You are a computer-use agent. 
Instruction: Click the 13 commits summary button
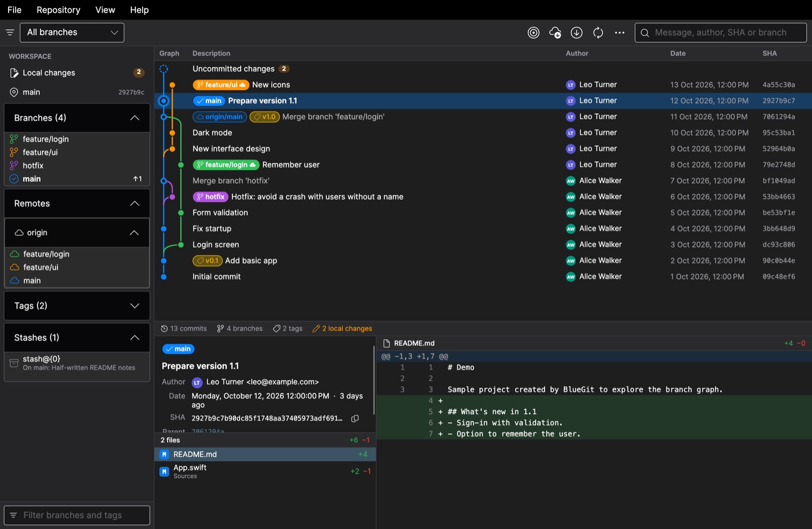tap(184, 328)
